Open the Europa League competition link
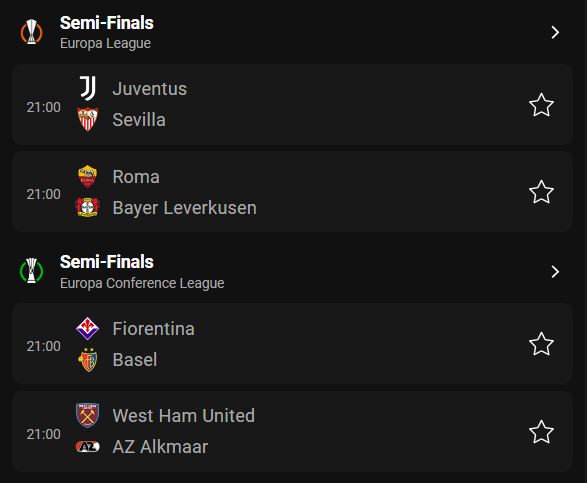Image resolution: width=587 pixels, height=483 pixels. pyautogui.click(x=105, y=43)
